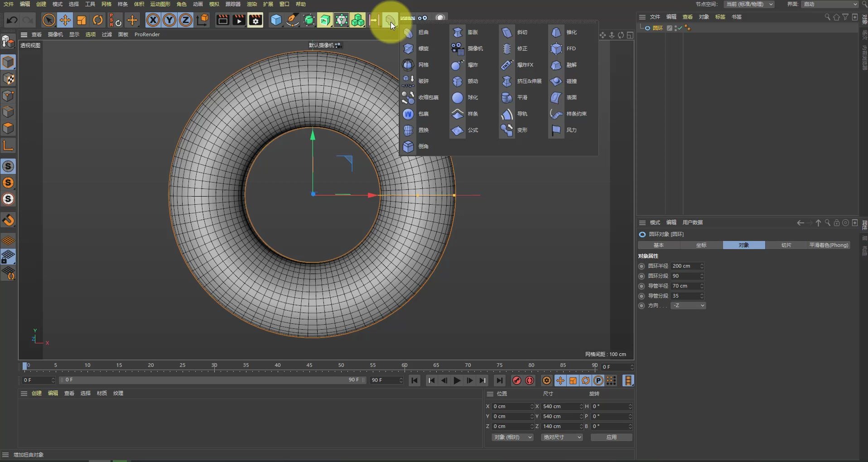Image resolution: width=868 pixels, height=462 pixels.
Task: Open the 运动图形 menu
Action: [160, 4]
